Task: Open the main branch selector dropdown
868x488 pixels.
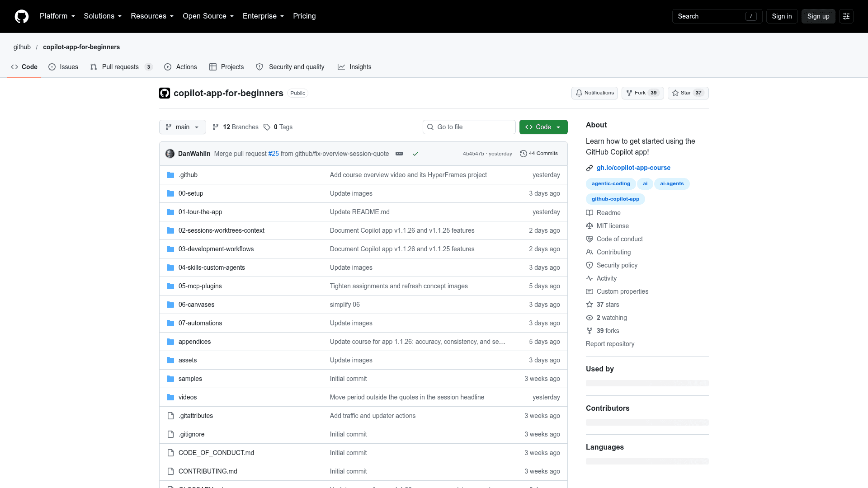Action: pyautogui.click(x=183, y=127)
